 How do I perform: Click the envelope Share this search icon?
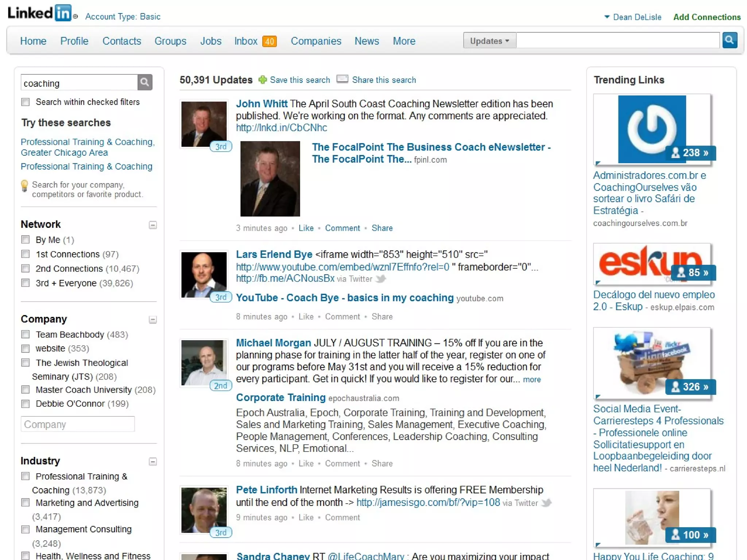coord(342,79)
